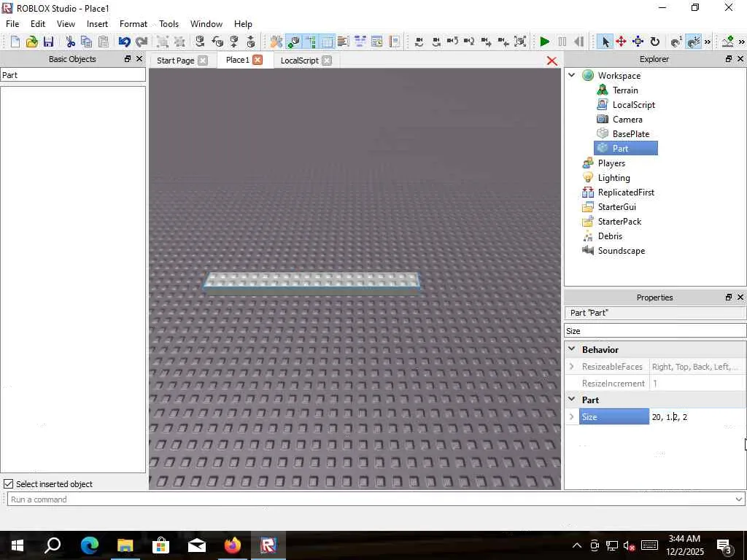This screenshot has width=747, height=560.
Task: Open the Format menu
Action: point(133,24)
